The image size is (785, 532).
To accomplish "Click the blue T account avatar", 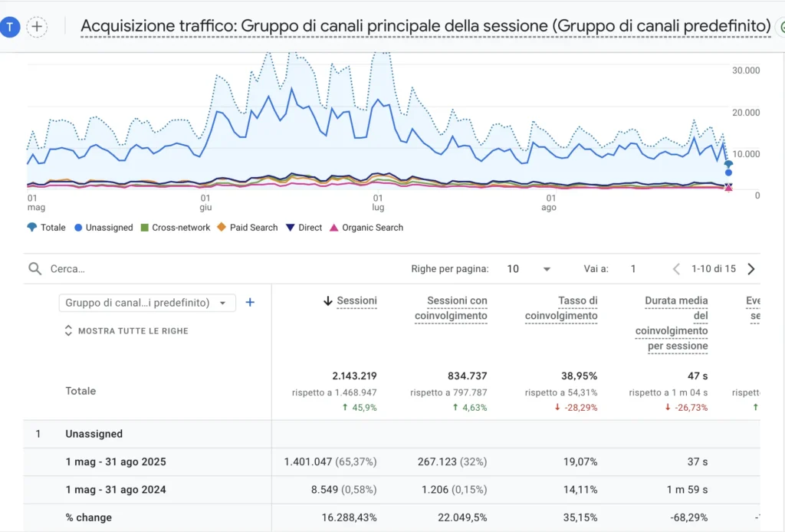I will click(x=10, y=27).
